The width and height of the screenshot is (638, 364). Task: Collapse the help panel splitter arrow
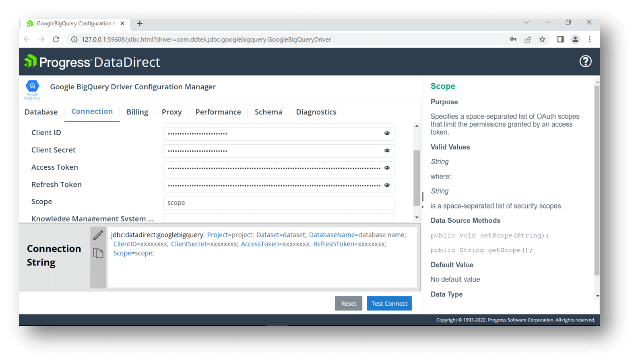point(423,206)
